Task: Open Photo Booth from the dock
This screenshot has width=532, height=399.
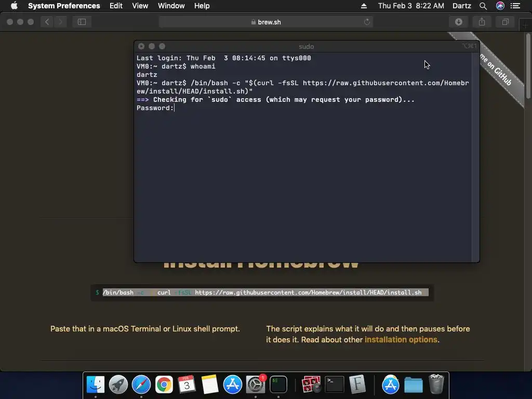Action: 311,384
